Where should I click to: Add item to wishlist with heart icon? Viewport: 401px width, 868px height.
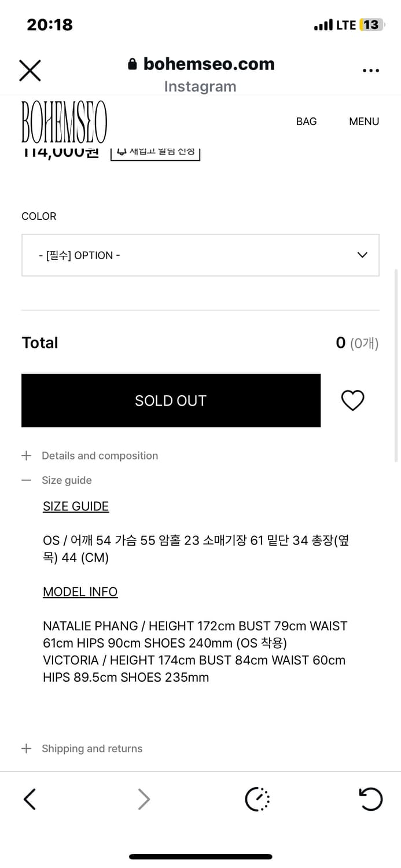coord(352,400)
